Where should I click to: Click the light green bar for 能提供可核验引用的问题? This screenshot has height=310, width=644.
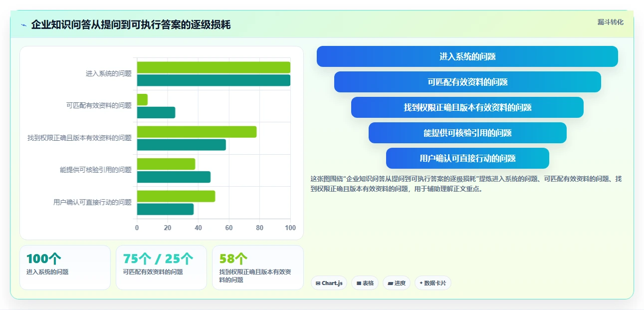(166, 164)
